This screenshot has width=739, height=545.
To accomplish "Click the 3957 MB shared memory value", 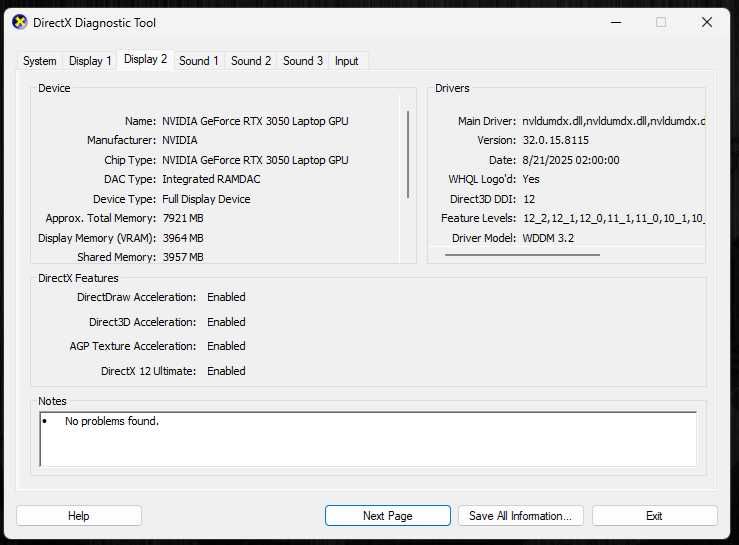I will point(183,257).
